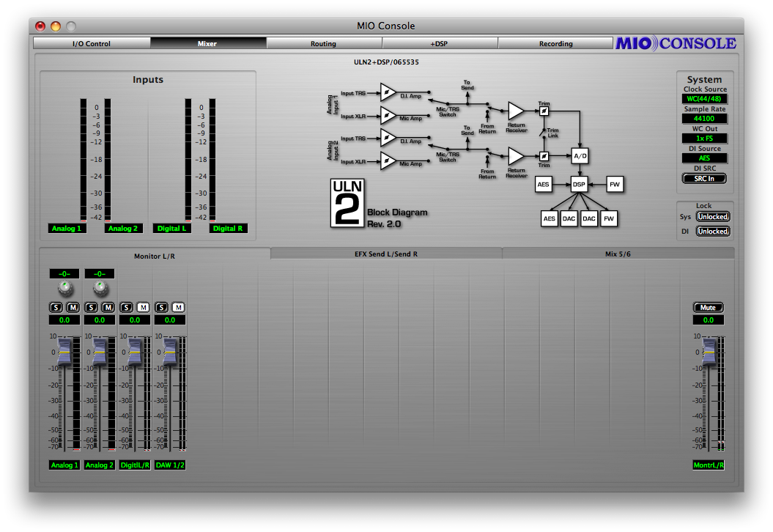Open the Routing tab
Viewport: 773px width, 532px height.
click(x=323, y=43)
